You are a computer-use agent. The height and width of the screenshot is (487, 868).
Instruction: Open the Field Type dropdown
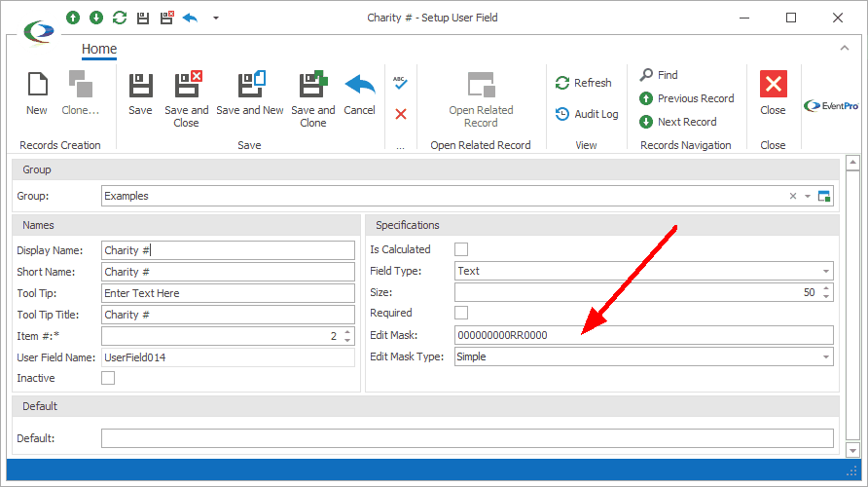click(826, 271)
